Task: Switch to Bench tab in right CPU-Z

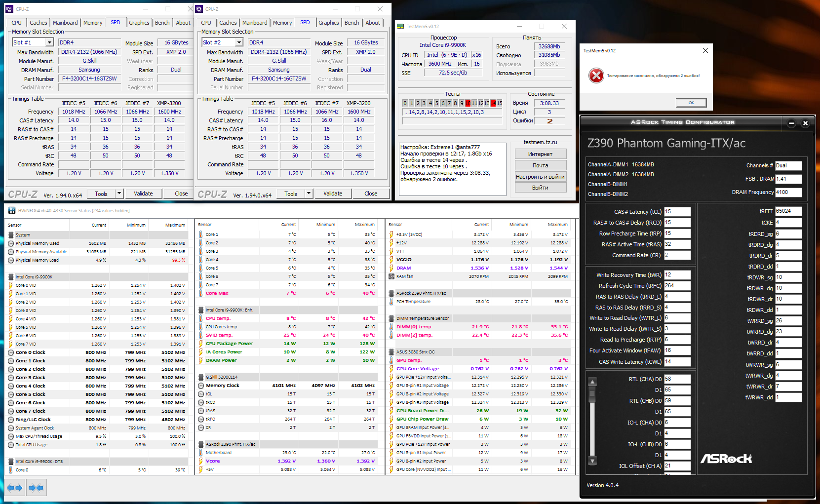Action: coord(352,23)
